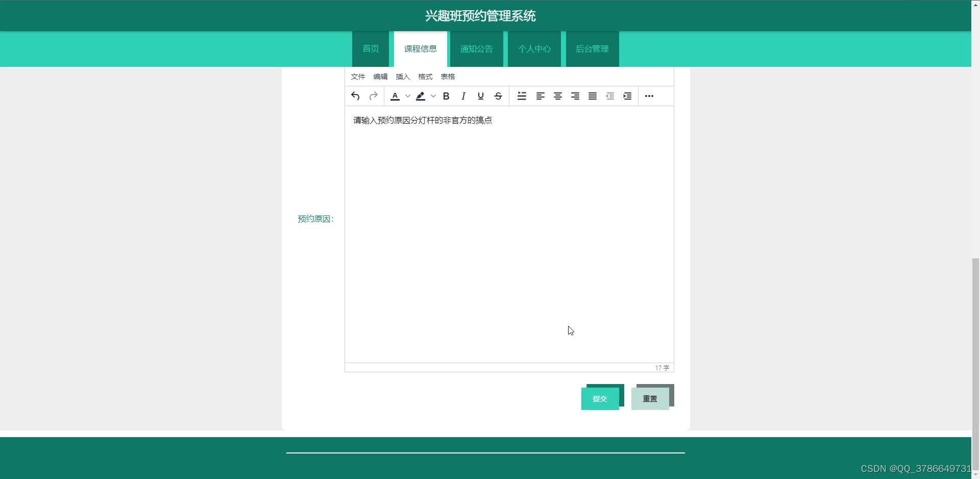
Task: Click the 提交 submit button
Action: coord(600,399)
